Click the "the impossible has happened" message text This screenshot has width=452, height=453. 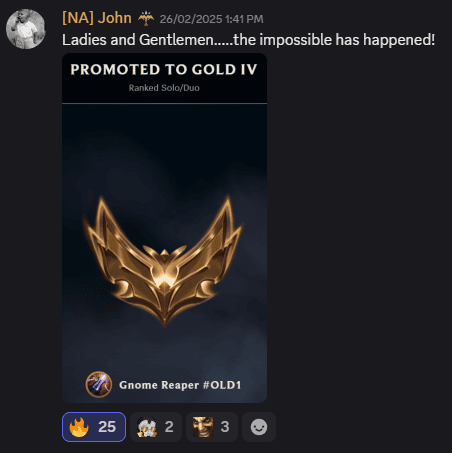coord(334,40)
